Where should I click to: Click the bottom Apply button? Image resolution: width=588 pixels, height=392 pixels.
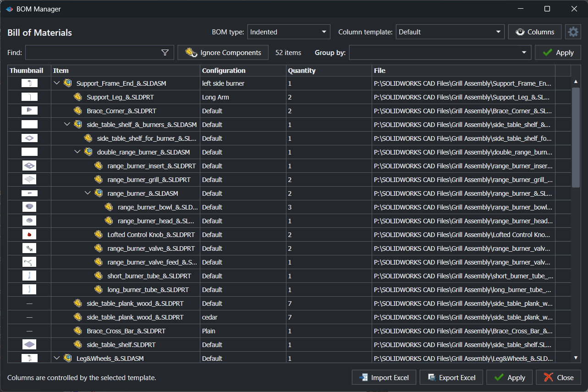coord(509,378)
